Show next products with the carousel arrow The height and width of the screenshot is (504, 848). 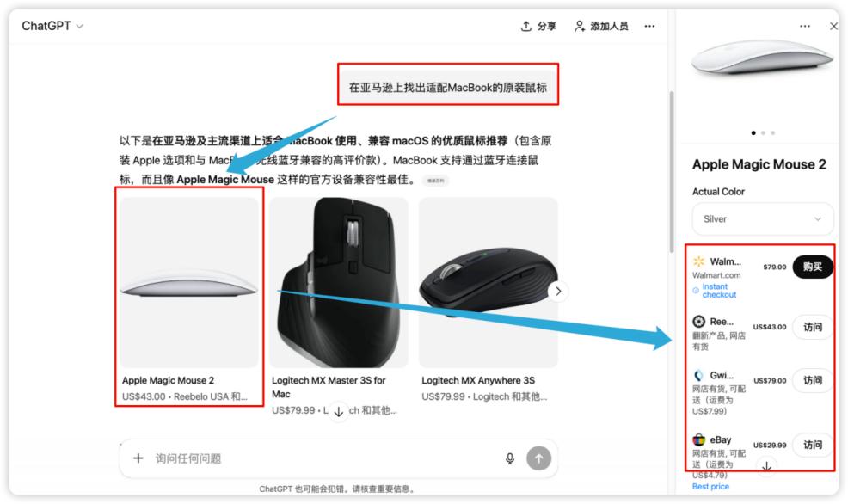[558, 291]
